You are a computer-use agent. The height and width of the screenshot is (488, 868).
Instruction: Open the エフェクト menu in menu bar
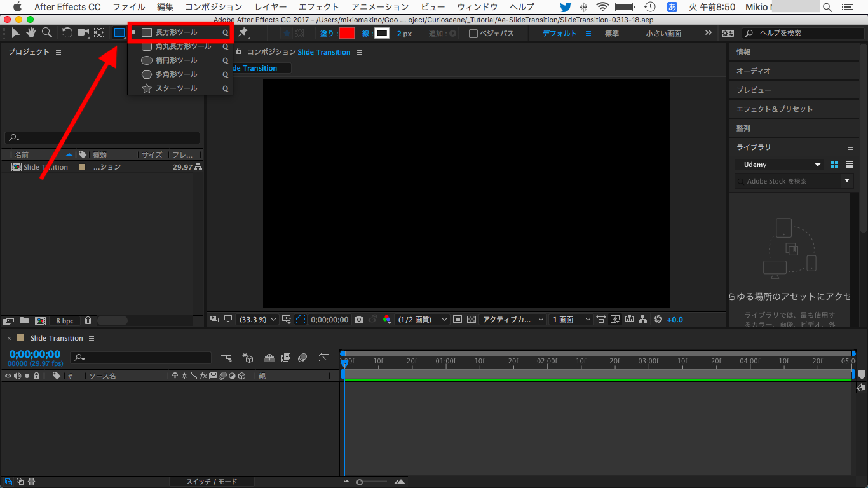318,7
